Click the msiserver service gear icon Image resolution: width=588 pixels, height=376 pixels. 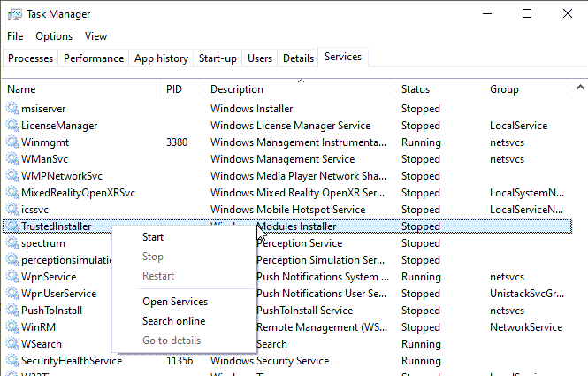(12, 109)
